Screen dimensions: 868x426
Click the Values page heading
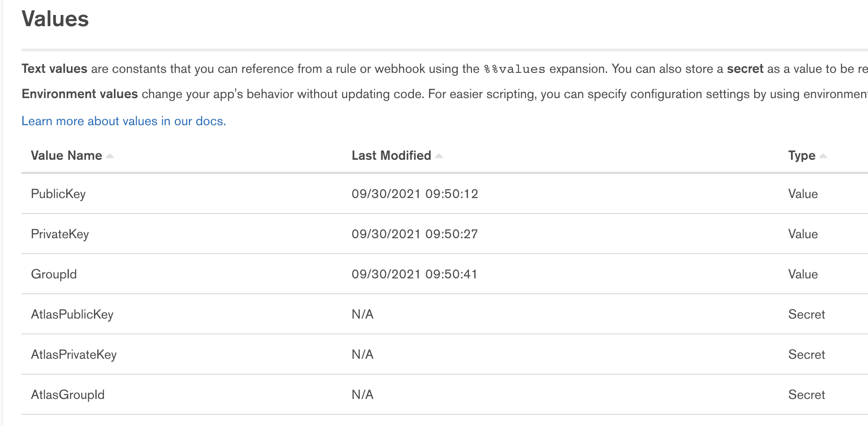click(x=55, y=19)
